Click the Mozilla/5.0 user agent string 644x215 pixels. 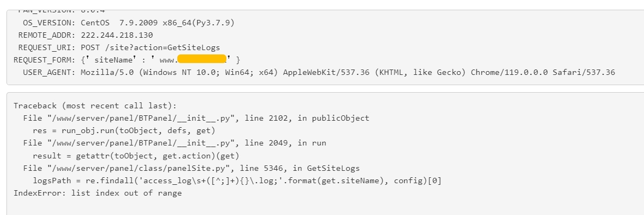pyautogui.click(x=348, y=73)
